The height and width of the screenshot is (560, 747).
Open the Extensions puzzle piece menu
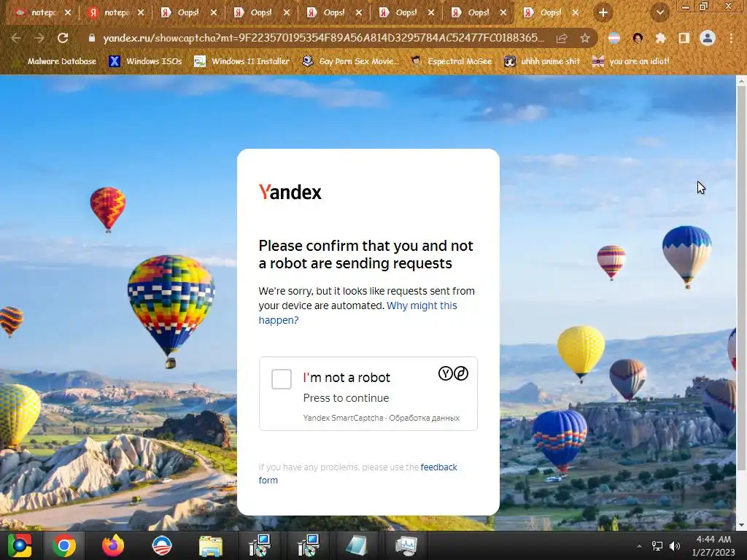[x=660, y=38]
